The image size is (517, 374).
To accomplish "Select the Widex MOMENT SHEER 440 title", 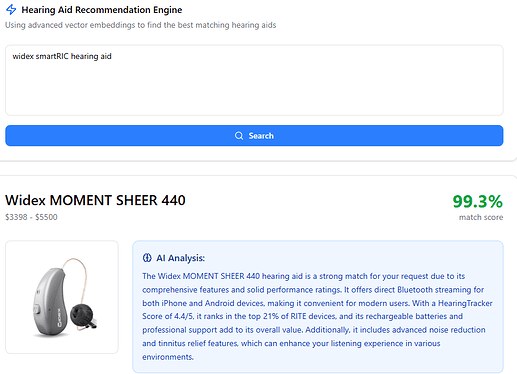I will 95,200.
